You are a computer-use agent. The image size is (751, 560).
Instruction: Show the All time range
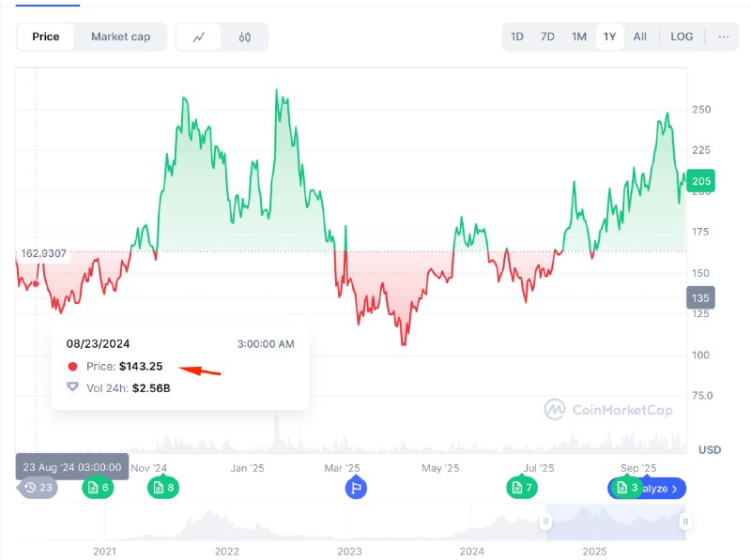[640, 37]
